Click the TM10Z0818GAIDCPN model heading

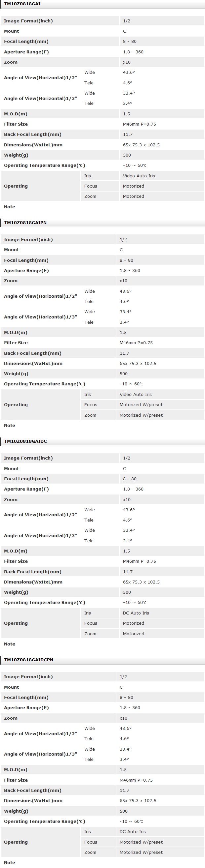(29, 659)
